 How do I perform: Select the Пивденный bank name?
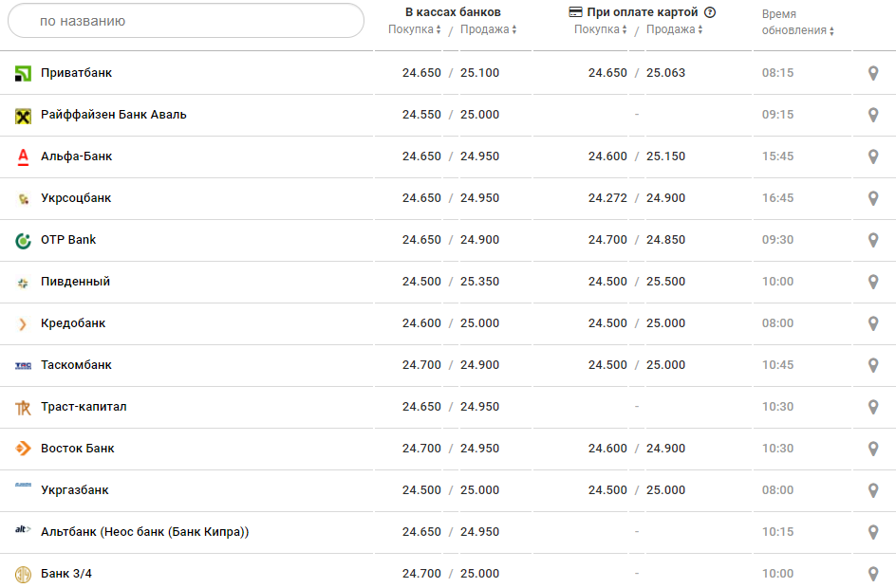(75, 282)
